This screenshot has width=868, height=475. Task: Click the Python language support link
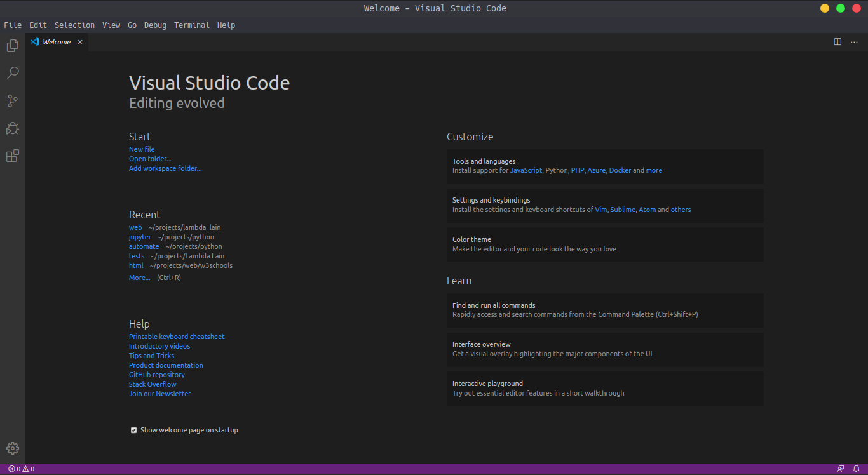click(556, 170)
